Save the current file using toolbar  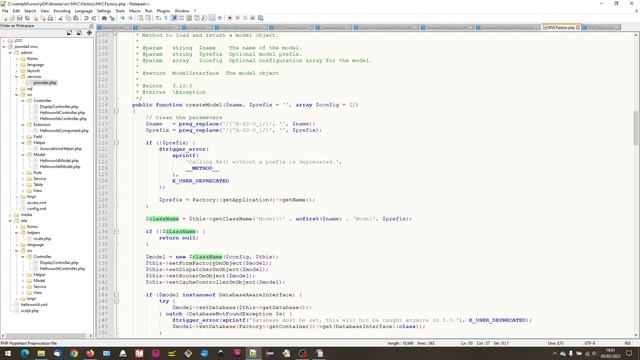19,18
